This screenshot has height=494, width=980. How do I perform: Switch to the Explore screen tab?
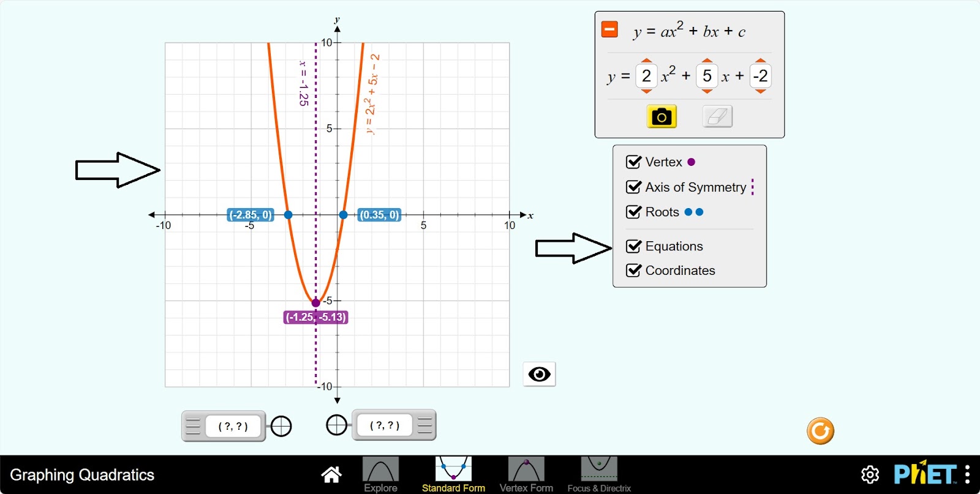380,474
